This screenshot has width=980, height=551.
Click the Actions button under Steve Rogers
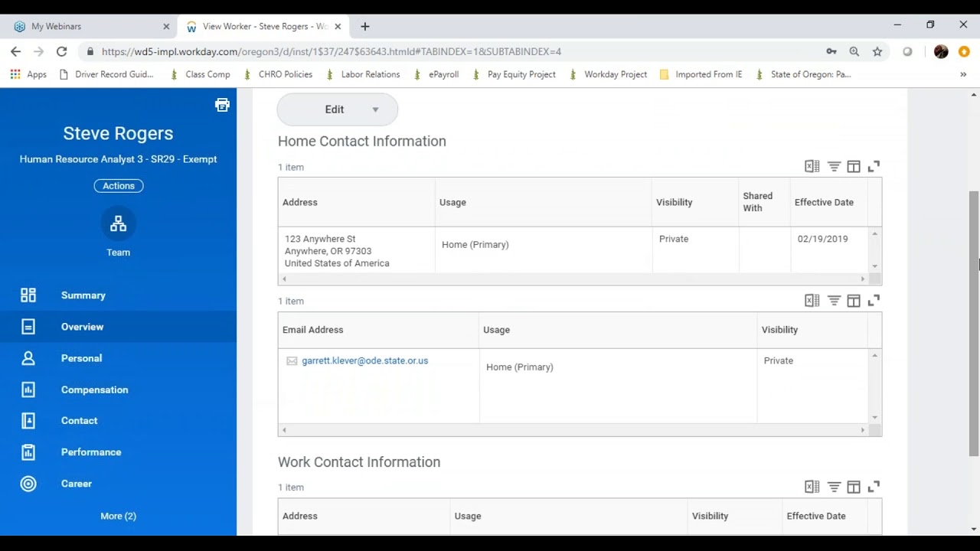point(118,186)
